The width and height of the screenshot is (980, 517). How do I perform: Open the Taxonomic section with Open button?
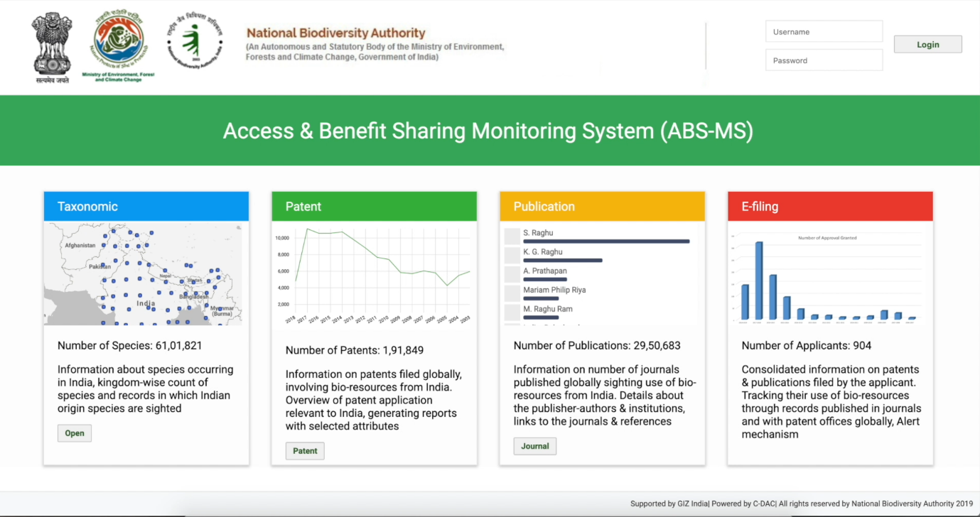click(75, 433)
